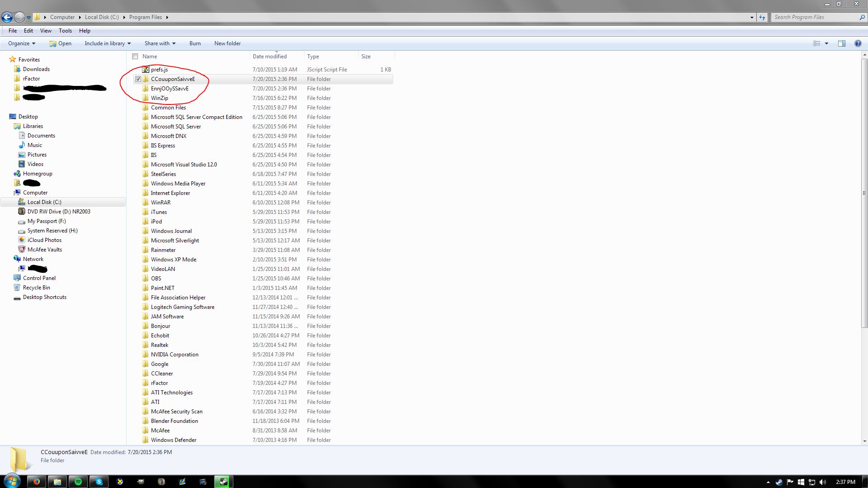Viewport: 868px width, 488px height.
Task: Select the Microsoft Visual Studio 12.0 folder
Action: pyautogui.click(x=184, y=165)
